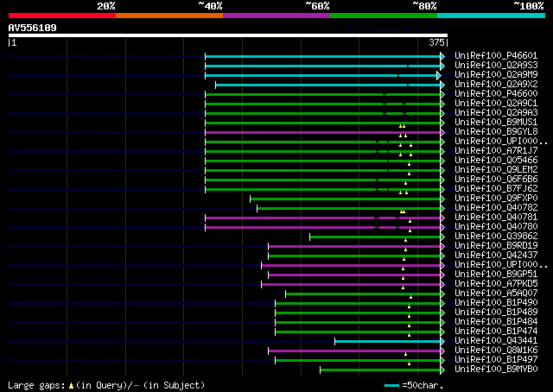Click the green alignment bar for Q9FXP0
Image resolution: width=553 pixels, height=392 pixels.
tap(346, 199)
